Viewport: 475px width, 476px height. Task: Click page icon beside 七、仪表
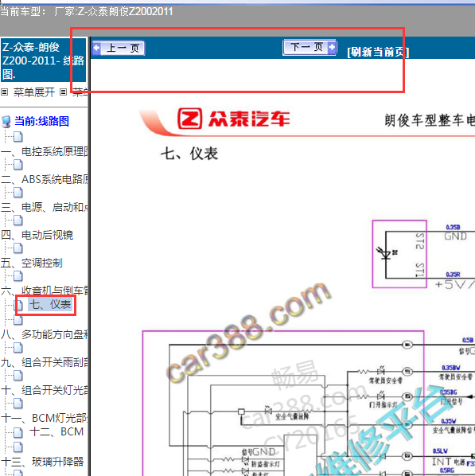pyautogui.click(x=18, y=305)
